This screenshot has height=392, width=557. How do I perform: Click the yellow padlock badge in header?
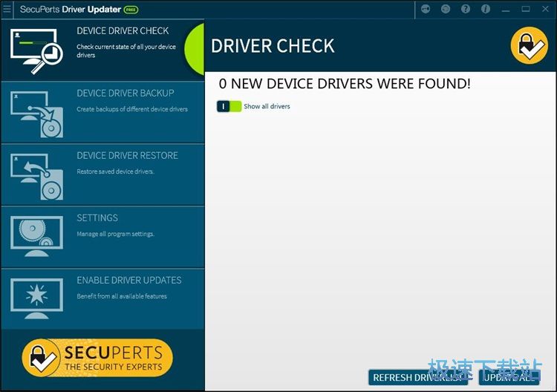pyautogui.click(x=530, y=45)
